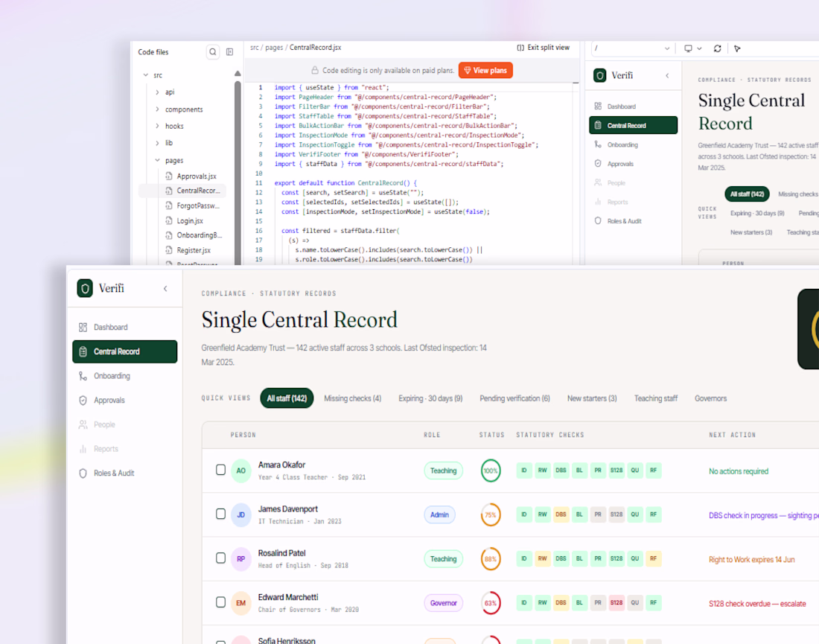The width and height of the screenshot is (819, 644).
Task: Expand the hooks folder
Action: pyautogui.click(x=157, y=126)
